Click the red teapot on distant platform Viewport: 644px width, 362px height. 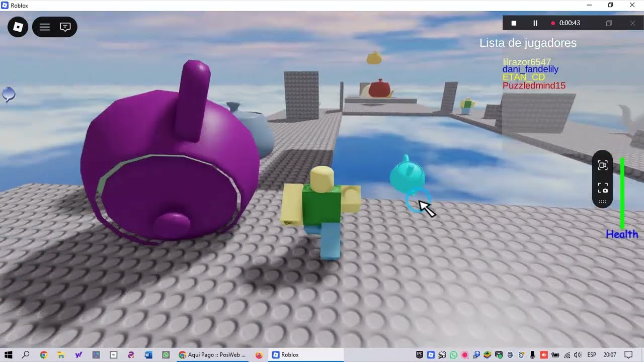pyautogui.click(x=379, y=88)
